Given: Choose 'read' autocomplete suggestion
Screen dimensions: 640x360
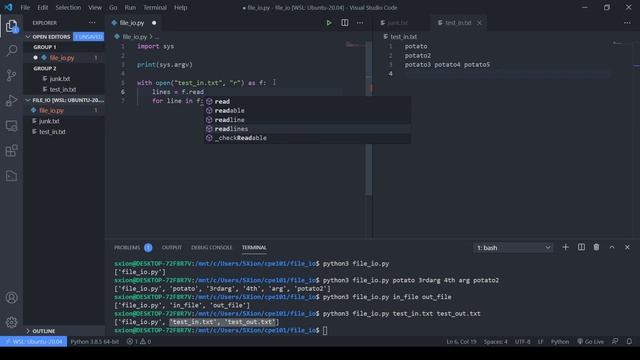Looking at the screenshot, I should click(307, 101).
